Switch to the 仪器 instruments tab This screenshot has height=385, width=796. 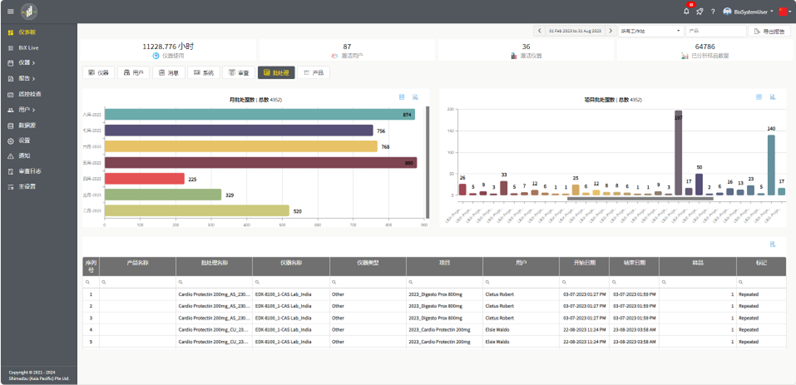[x=98, y=73]
